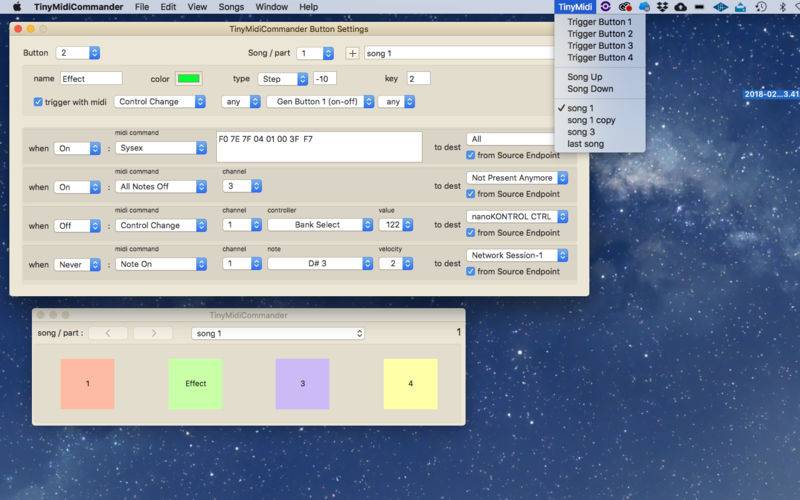Trigger the yellow button labeled 4
Viewport: 800px width, 500px height.
[411, 384]
